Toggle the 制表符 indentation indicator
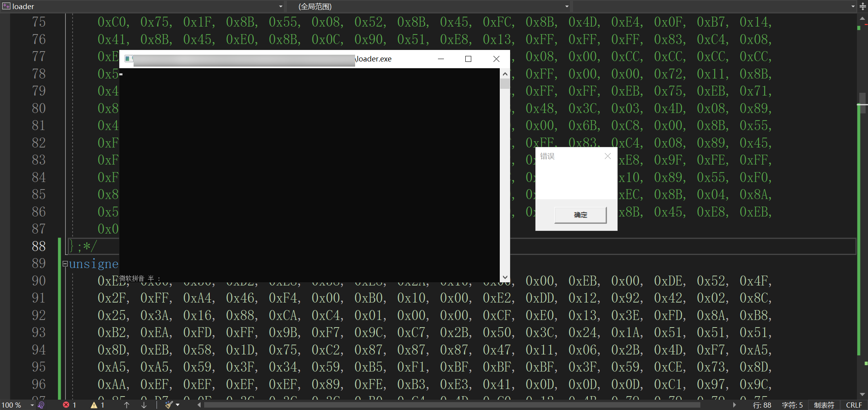This screenshot has width=868, height=410. pyautogui.click(x=824, y=405)
